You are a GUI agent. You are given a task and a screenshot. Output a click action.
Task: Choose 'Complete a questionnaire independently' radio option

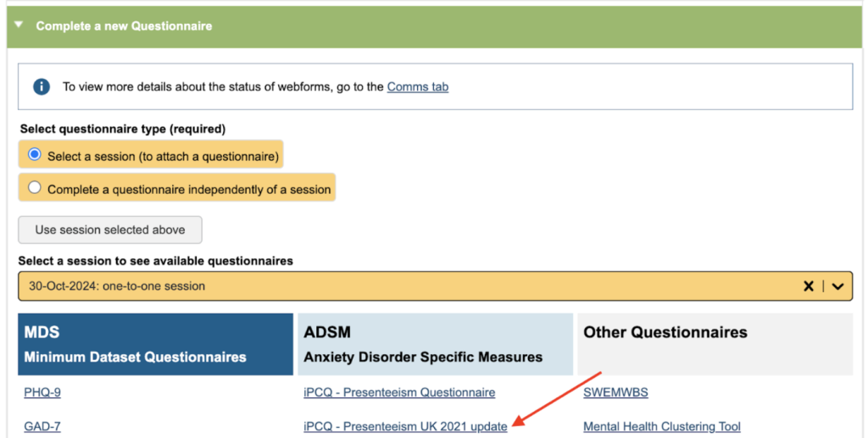(x=35, y=188)
